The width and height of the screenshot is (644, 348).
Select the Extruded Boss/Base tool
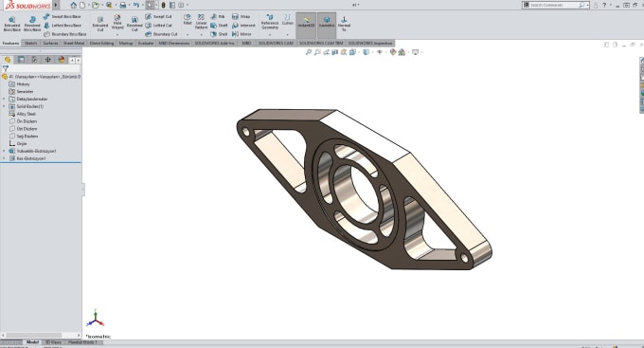pyautogui.click(x=12, y=25)
